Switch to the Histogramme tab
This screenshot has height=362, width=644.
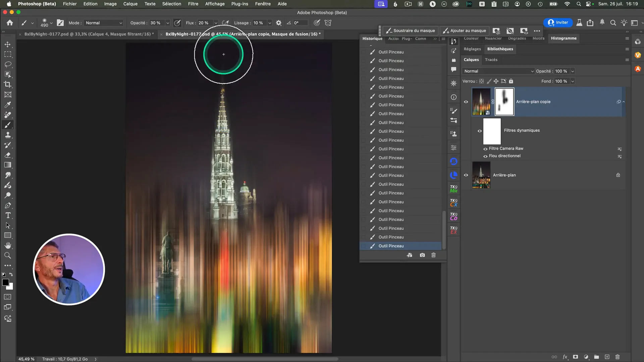(x=563, y=38)
